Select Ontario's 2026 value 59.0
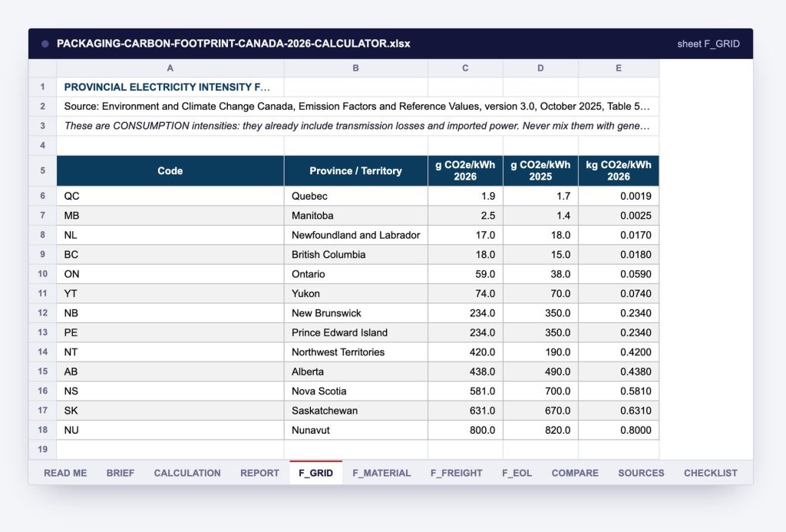786x532 pixels. pyautogui.click(x=465, y=274)
